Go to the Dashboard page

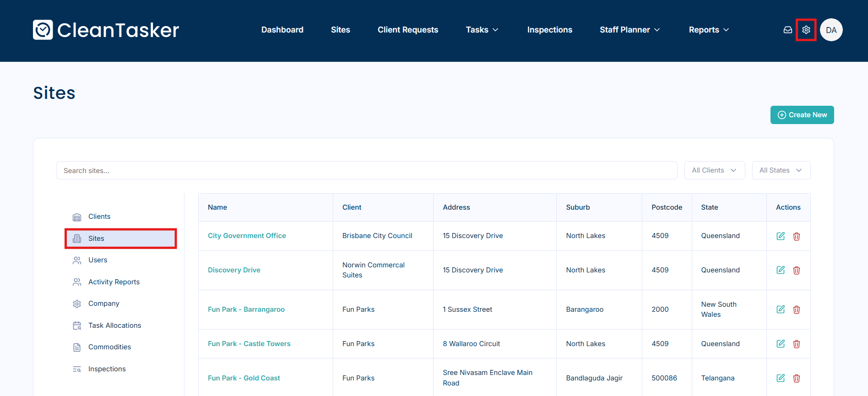(x=282, y=30)
